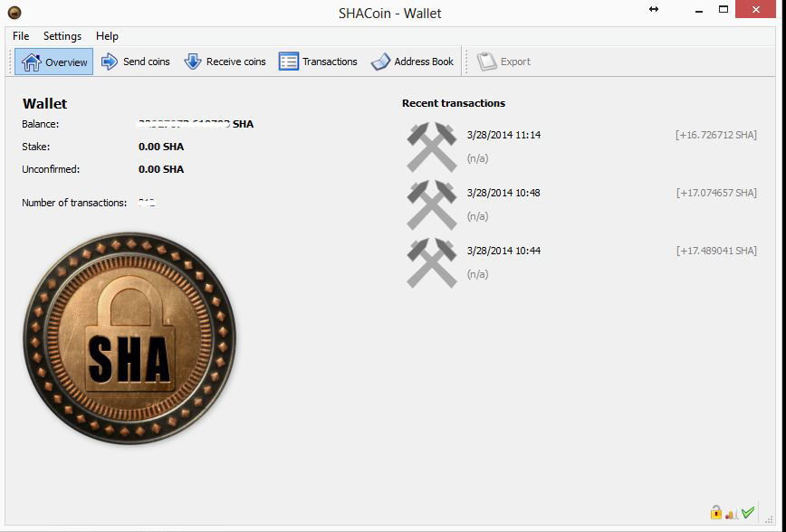Viewport: 786px width, 532px height.
Task: Maximize the SHACoin Wallet window
Action: (x=724, y=9)
